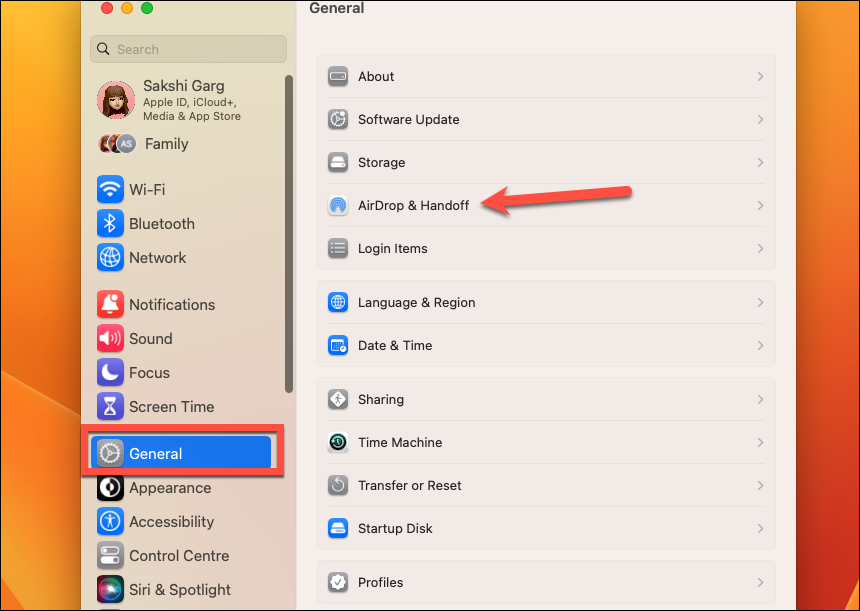Expand Sharing using its chevron
860x611 pixels.
click(x=760, y=399)
